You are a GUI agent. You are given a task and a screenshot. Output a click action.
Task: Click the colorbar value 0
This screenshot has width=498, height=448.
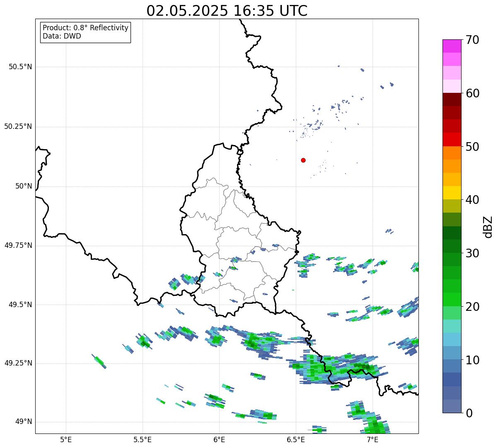pyautogui.click(x=469, y=413)
